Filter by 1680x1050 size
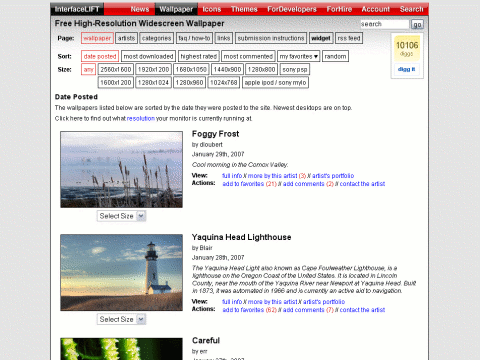 click(x=191, y=69)
